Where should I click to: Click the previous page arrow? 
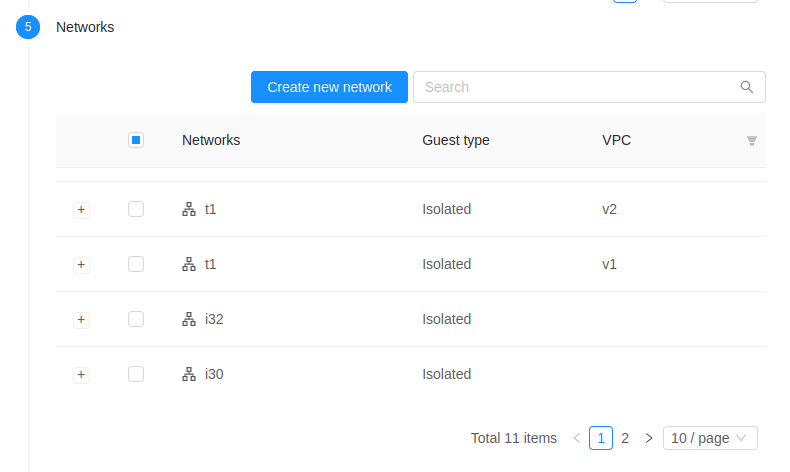point(577,438)
